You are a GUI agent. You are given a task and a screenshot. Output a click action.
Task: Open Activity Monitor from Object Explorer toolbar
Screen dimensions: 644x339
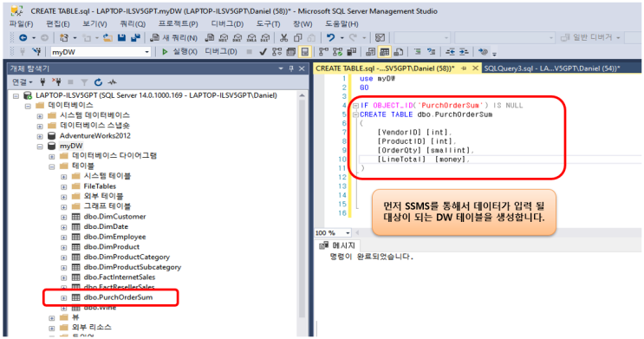[112, 82]
